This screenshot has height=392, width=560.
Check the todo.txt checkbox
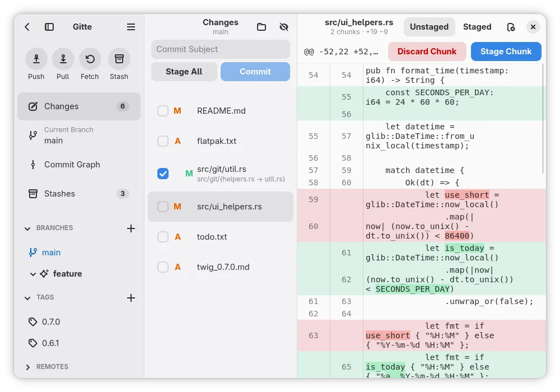pos(163,237)
